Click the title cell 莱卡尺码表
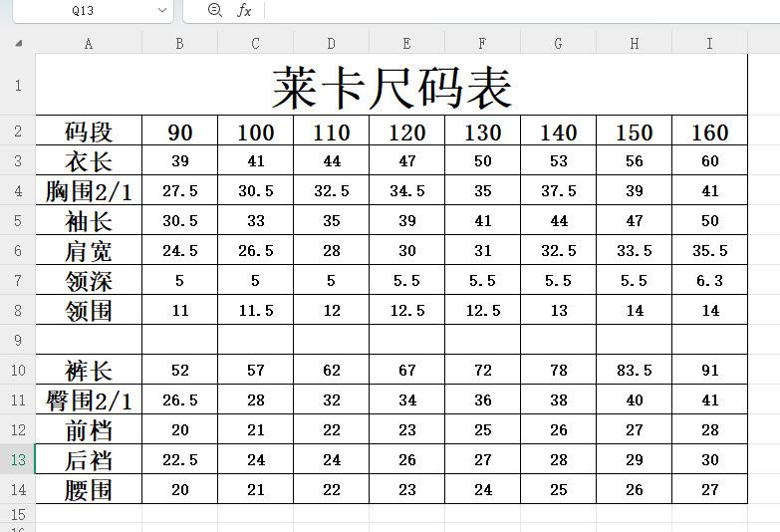This screenshot has height=532, width=780. 391,85
